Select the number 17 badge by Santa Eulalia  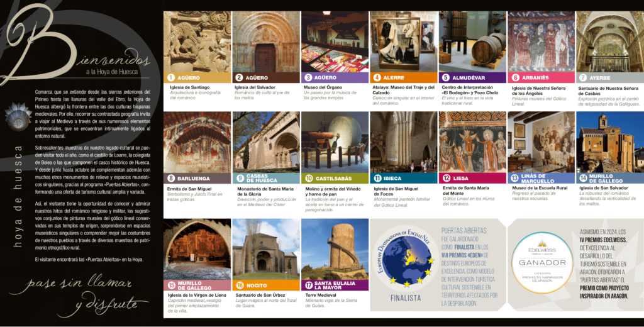pyautogui.click(x=309, y=285)
